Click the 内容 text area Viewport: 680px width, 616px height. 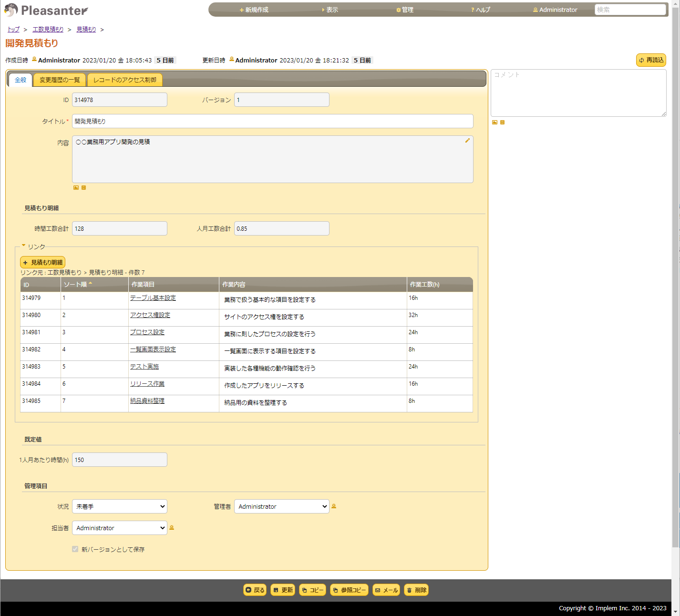(x=273, y=159)
